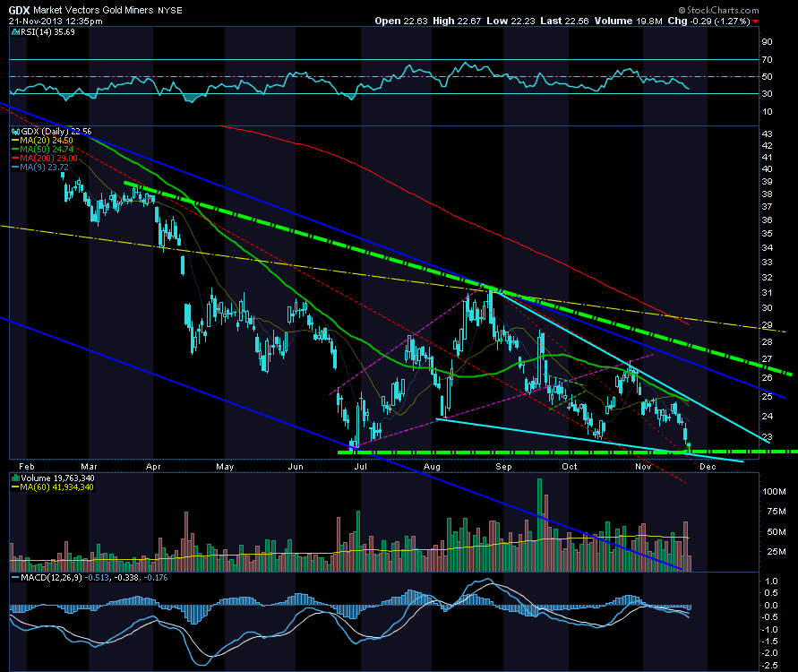Click the red down-arrow beside the Chg value
798x672 pixels.
(755, 22)
